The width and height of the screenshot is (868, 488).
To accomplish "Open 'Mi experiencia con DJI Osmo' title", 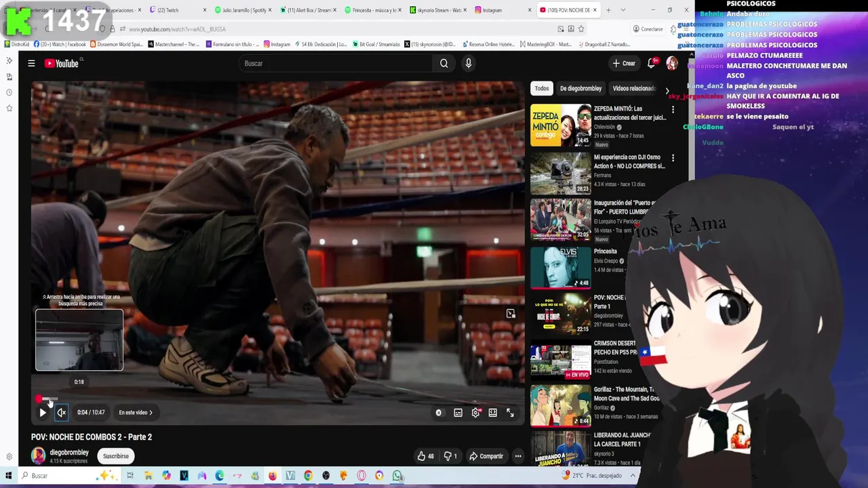I will pos(629,161).
